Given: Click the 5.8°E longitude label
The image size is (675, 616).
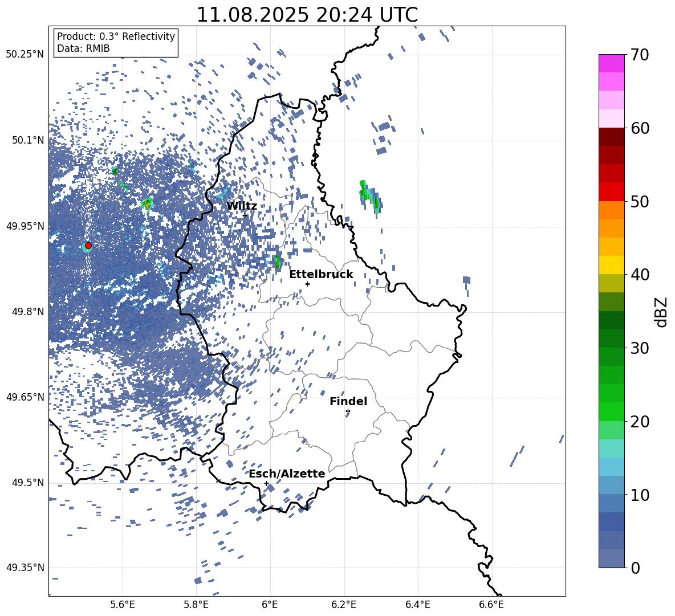Looking at the screenshot, I should click(196, 605).
